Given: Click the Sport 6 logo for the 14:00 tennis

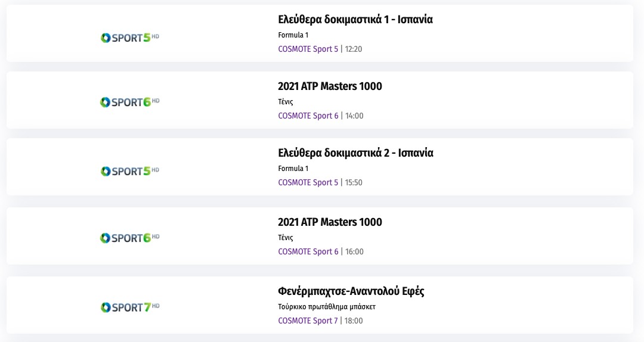Looking at the screenshot, I should point(130,102).
